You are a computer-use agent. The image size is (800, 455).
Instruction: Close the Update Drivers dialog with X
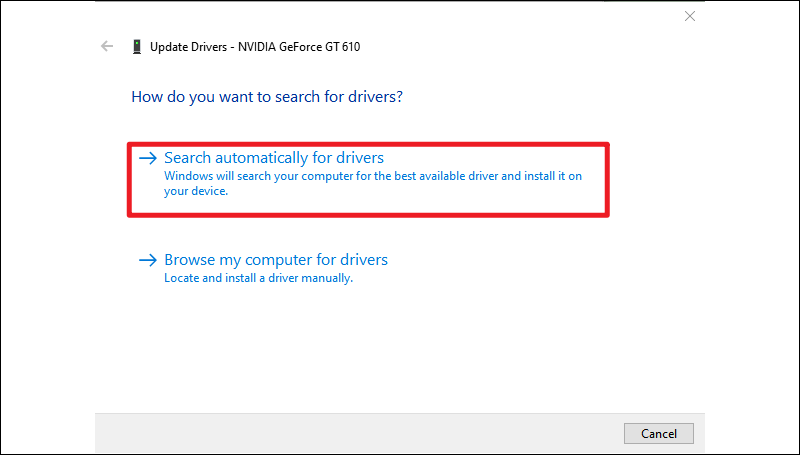690,16
